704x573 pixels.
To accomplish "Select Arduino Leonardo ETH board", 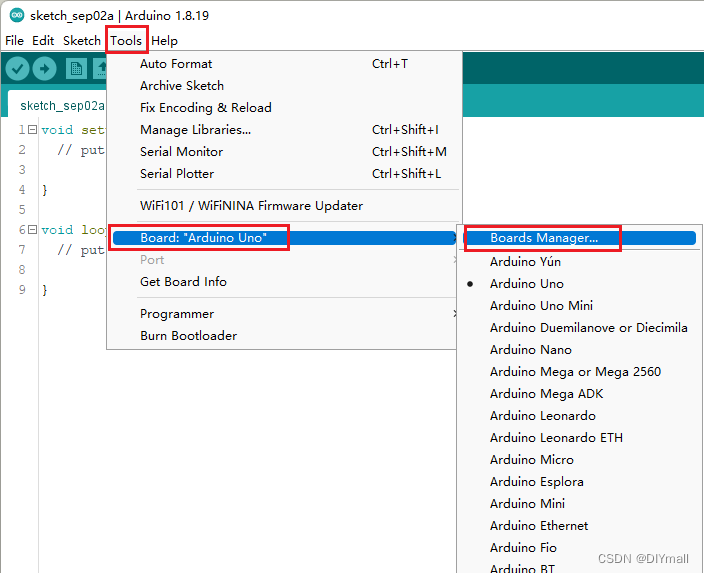I will 580,438.
